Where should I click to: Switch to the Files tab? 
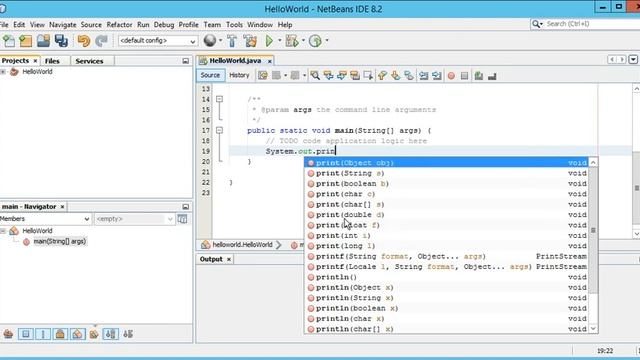tap(52, 61)
